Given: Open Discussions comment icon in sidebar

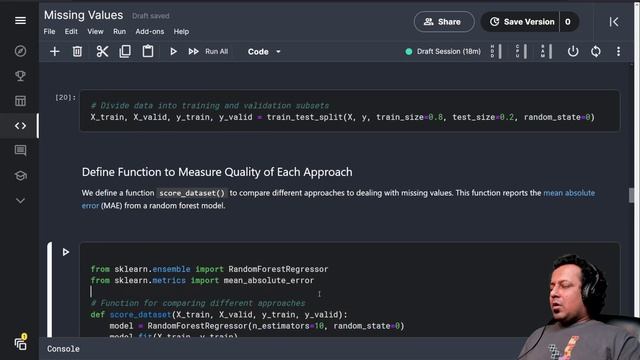Looking at the screenshot, I should coord(20,151).
